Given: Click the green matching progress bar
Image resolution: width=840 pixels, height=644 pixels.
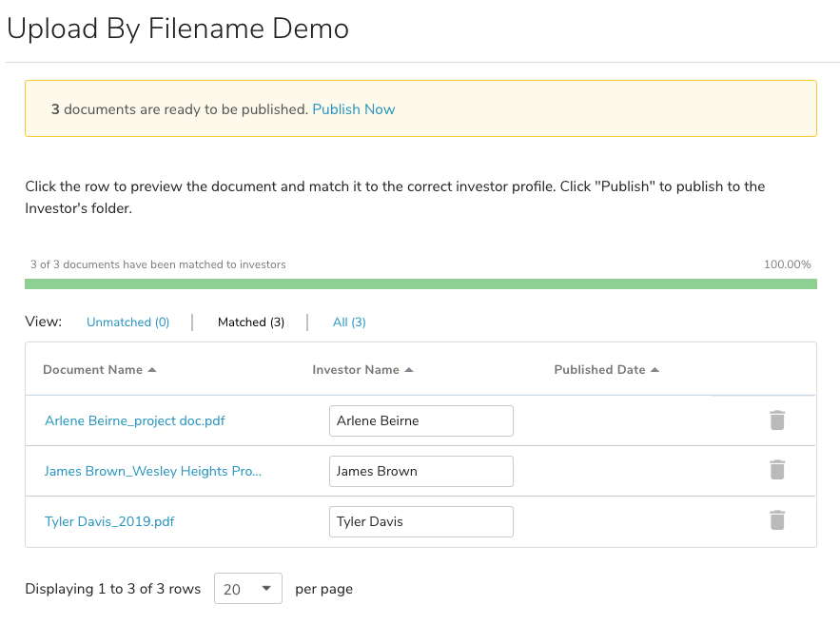Looking at the screenshot, I should click(420, 283).
